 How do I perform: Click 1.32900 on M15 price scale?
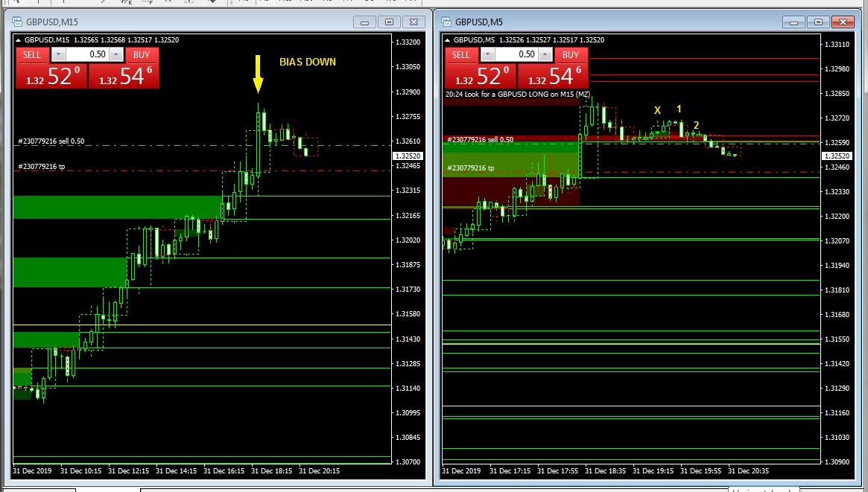click(408, 92)
